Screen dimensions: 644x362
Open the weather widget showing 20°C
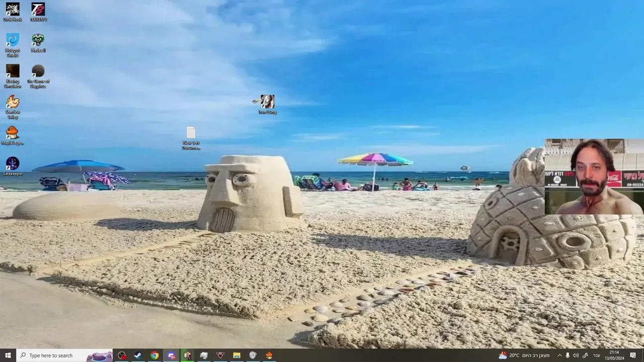point(524,355)
